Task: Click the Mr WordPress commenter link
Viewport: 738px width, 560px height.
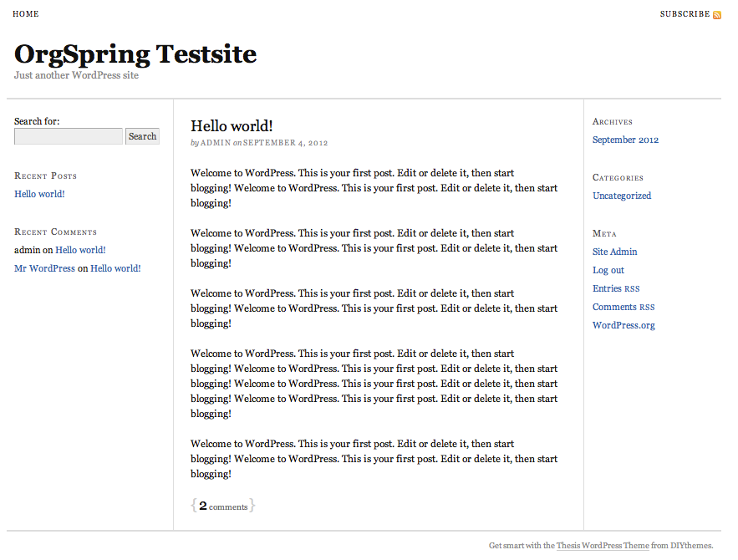Action: coord(44,268)
